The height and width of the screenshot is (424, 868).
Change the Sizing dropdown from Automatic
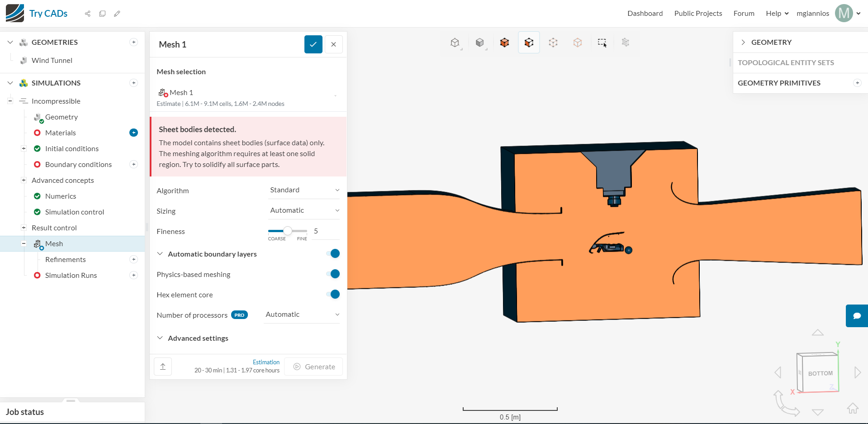(304, 210)
